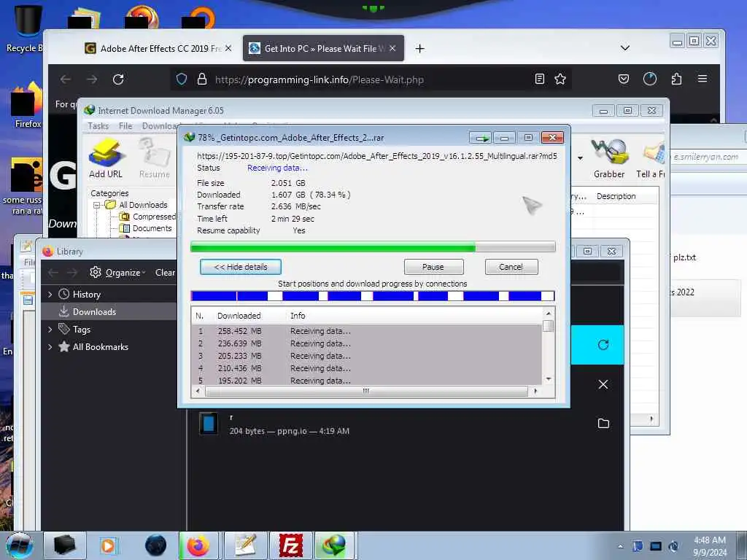Open IDM toolbar overflow dropdown arrow

(x=580, y=158)
